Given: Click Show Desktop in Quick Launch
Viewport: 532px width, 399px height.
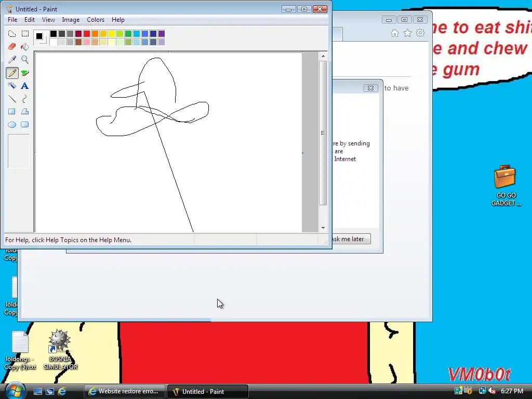Looking at the screenshot, I should point(37,391).
